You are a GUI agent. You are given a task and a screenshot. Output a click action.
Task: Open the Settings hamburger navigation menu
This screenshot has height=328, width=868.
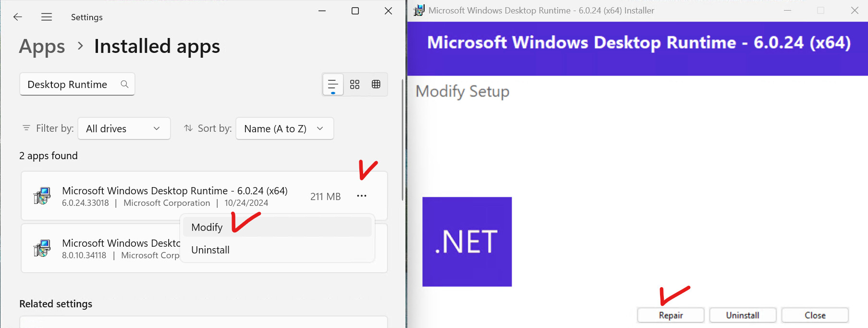point(47,17)
